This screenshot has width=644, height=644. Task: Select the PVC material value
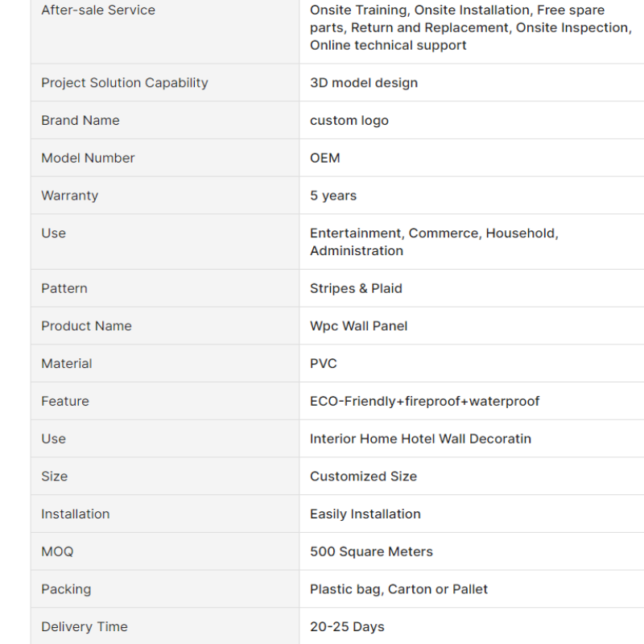pyautogui.click(x=324, y=364)
